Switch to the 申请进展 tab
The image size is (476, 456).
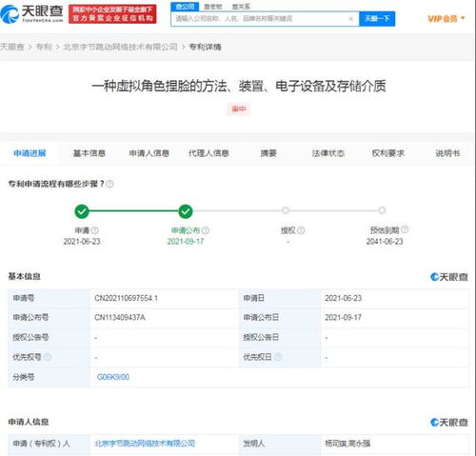tap(30, 153)
